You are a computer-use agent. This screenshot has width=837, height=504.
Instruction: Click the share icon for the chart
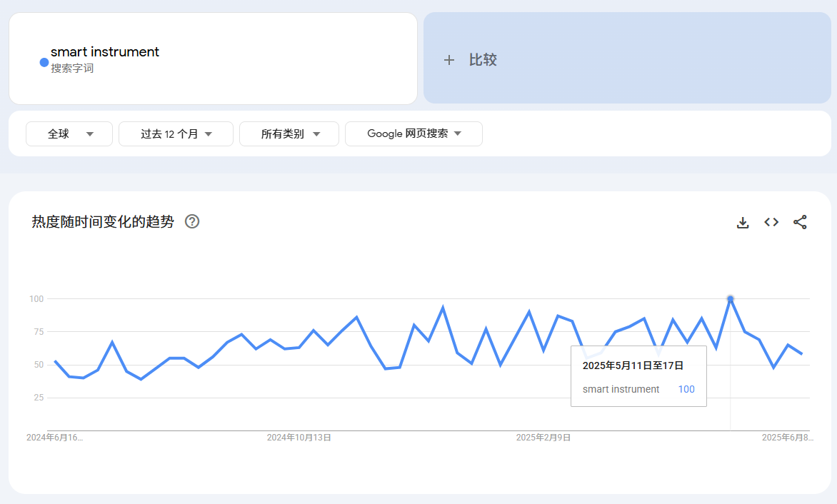800,222
